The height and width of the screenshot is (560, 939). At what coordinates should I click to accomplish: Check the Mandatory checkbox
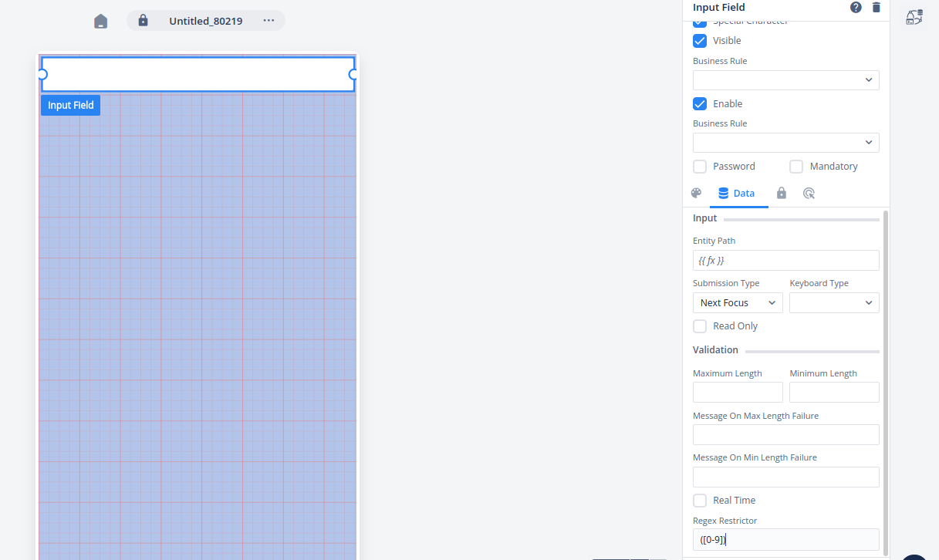(x=796, y=167)
